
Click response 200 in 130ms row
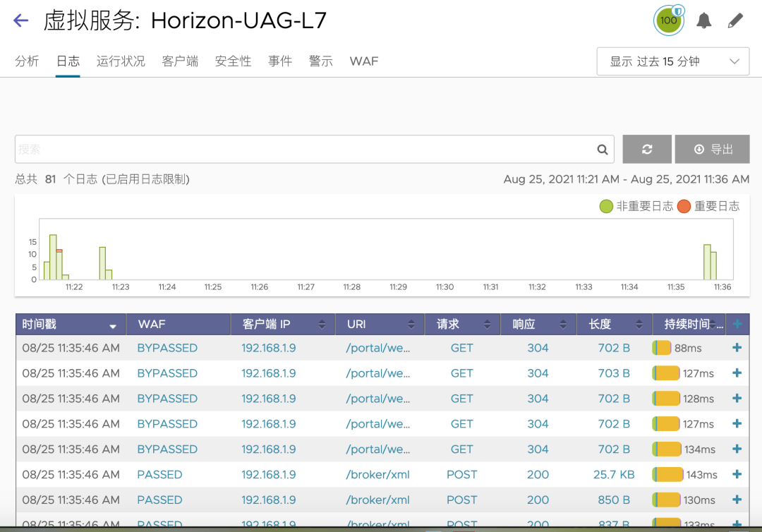tap(538, 500)
